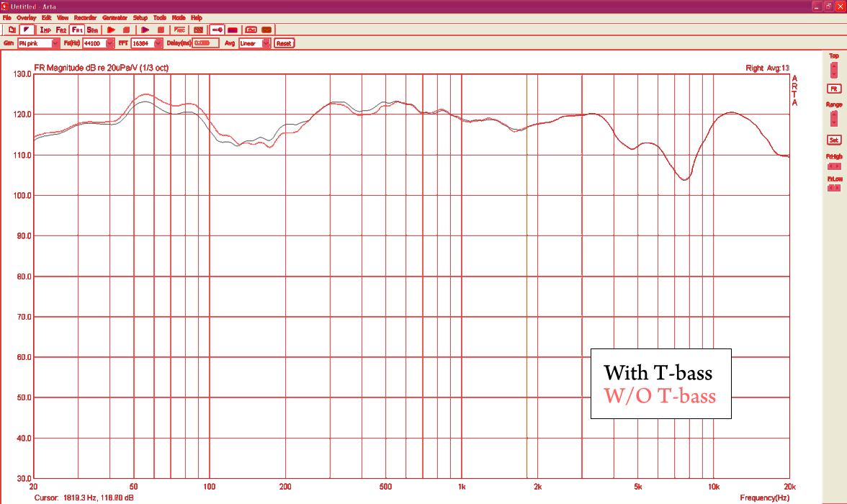
Task: Click the 'With T-bass' legend text
Action: [658, 373]
